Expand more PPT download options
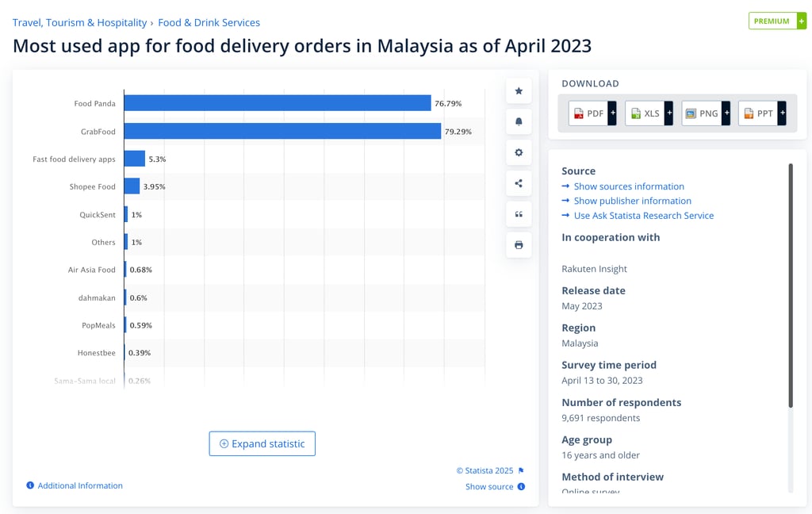812x514 pixels. click(783, 113)
